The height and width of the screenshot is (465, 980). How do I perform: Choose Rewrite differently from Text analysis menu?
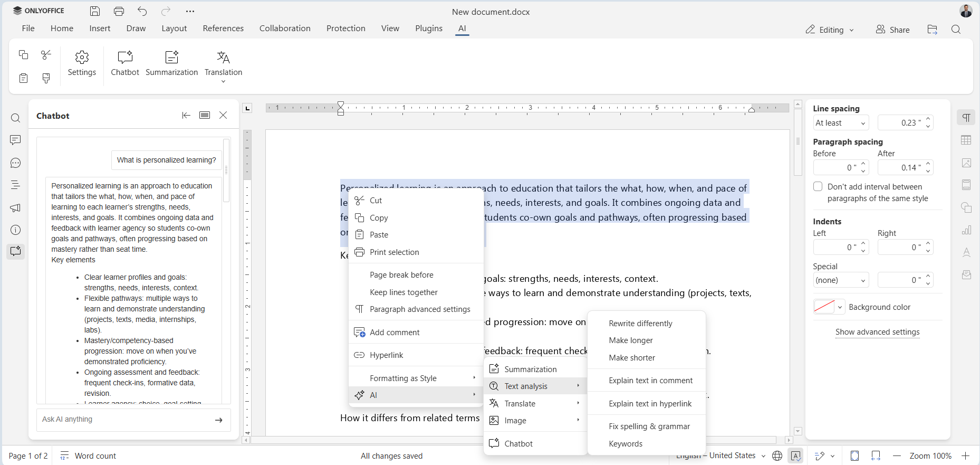(647, 323)
